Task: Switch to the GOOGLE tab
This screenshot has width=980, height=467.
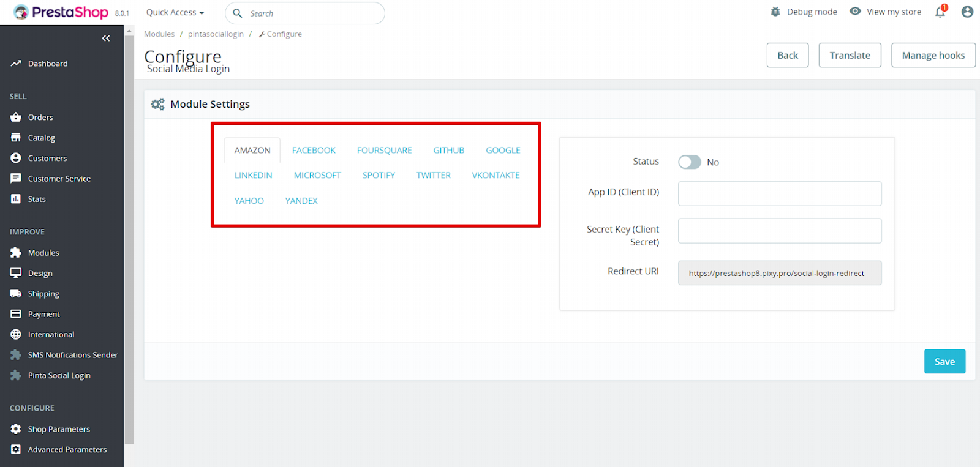Action: [503, 151]
